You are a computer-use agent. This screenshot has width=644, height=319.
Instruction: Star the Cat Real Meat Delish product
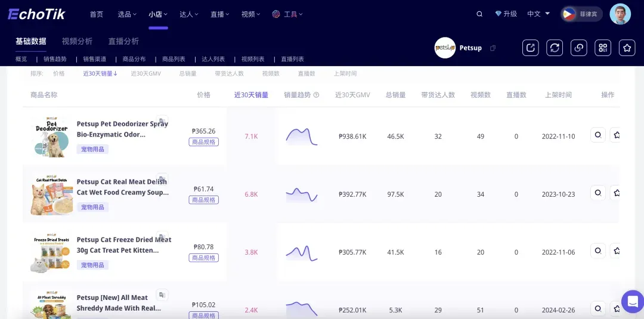pos(617,193)
